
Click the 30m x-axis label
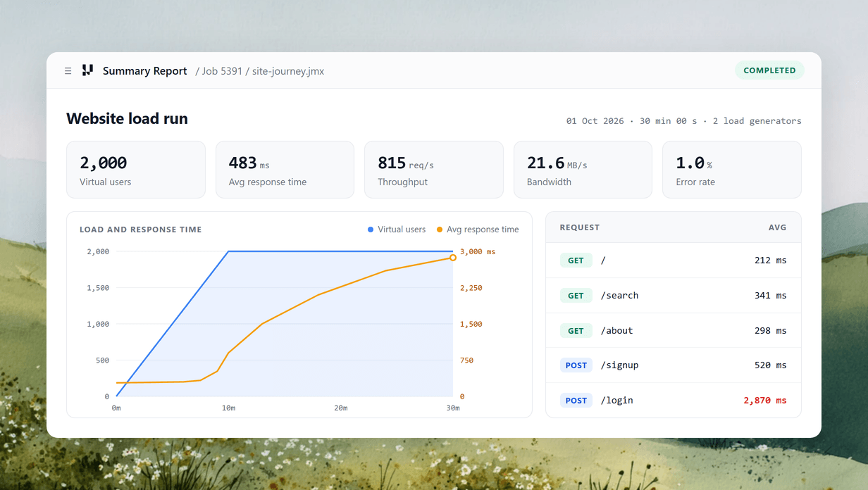[453, 408]
